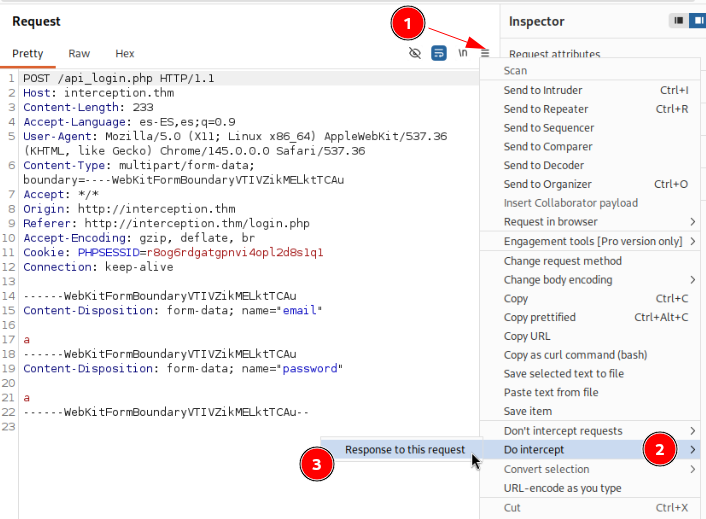Click the Content-Type: multipart/form-data header
This screenshot has width=706, height=519.
click(x=184, y=173)
